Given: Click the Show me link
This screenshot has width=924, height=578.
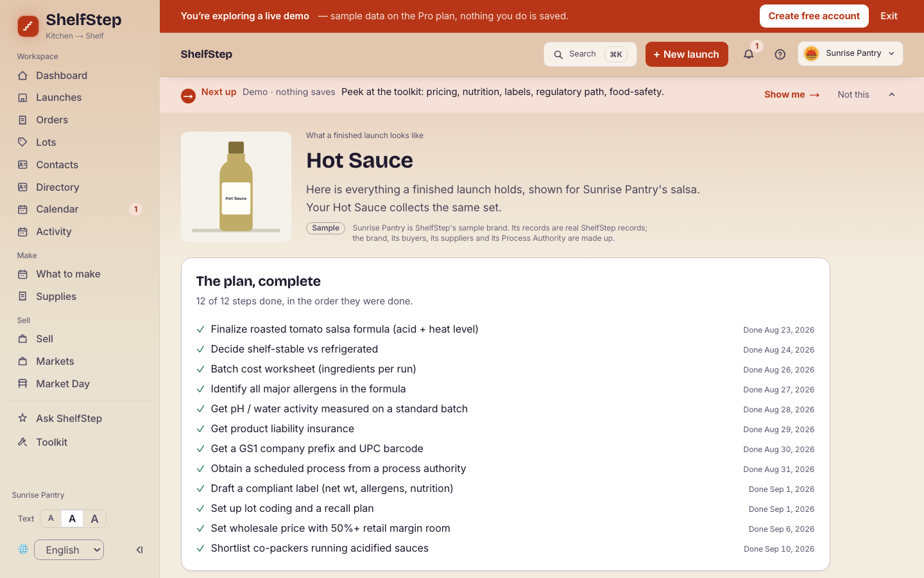Looking at the screenshot, I should (x=792, y=94).
